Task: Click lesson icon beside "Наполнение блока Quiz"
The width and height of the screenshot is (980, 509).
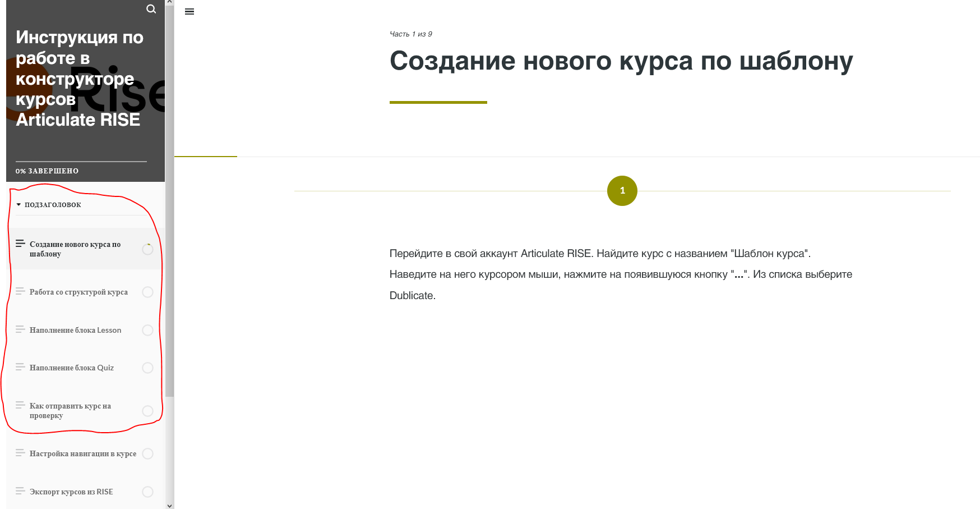Action: click(21, 368)
